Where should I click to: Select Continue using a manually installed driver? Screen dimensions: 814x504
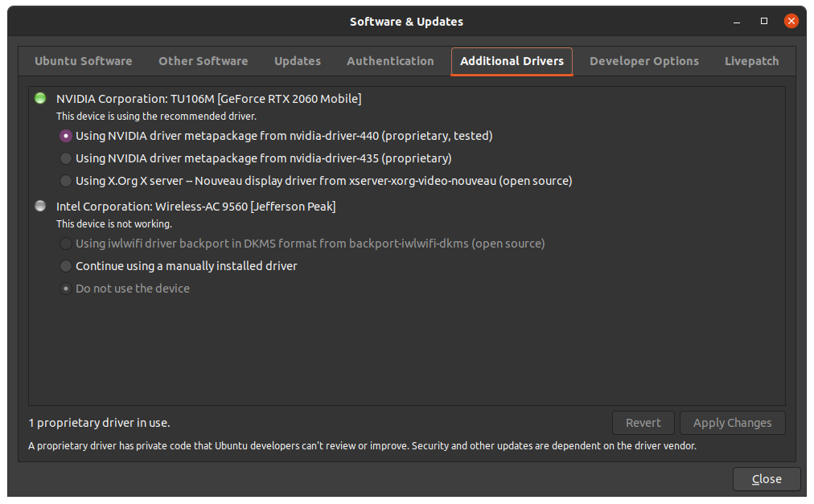[x=66, y=266]
